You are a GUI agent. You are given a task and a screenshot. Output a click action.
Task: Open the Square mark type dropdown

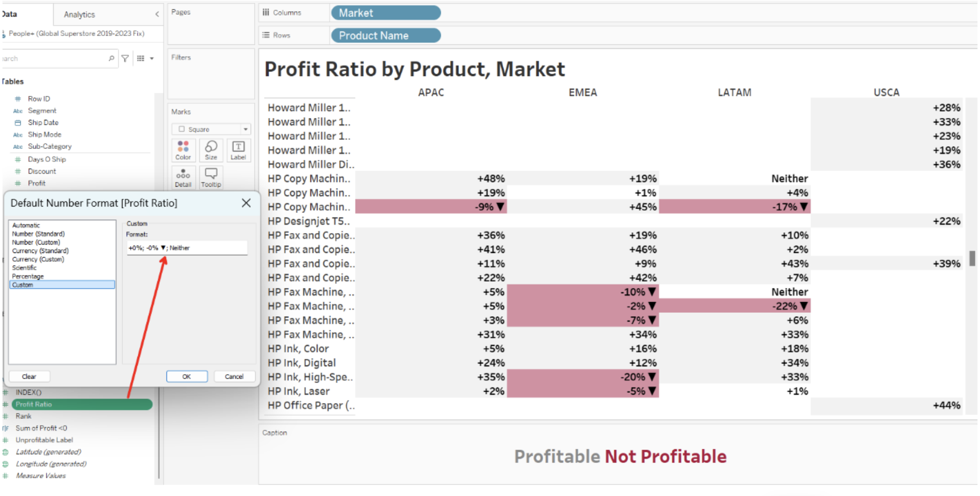coord(245,129)
